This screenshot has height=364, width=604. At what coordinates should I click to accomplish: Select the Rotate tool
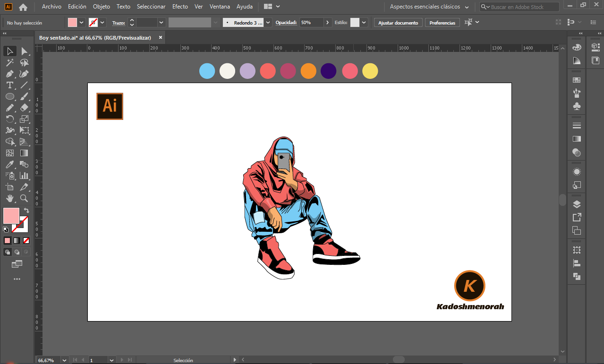tap(10, 119)
